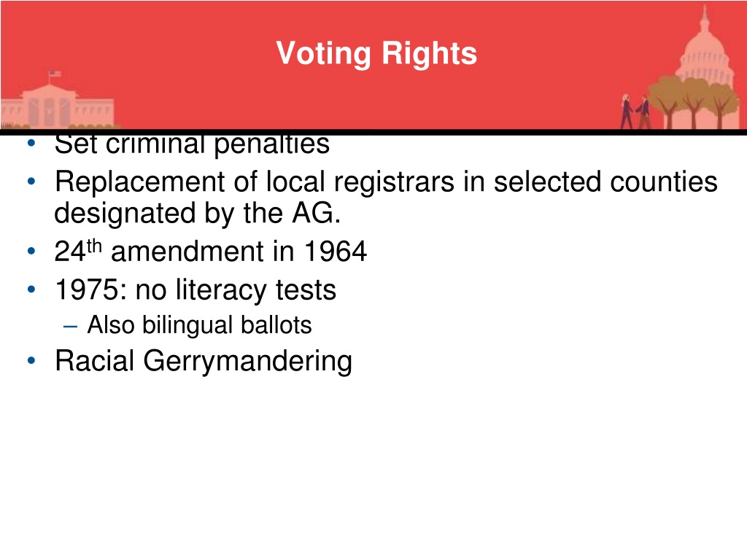Click the black divider line under the header
The image size is (747, 560).
[x=373, y=132]
